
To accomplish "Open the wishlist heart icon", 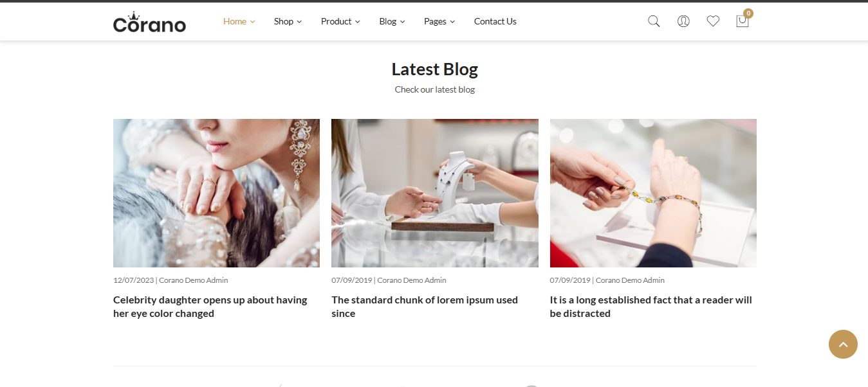I will click(713, 21).
